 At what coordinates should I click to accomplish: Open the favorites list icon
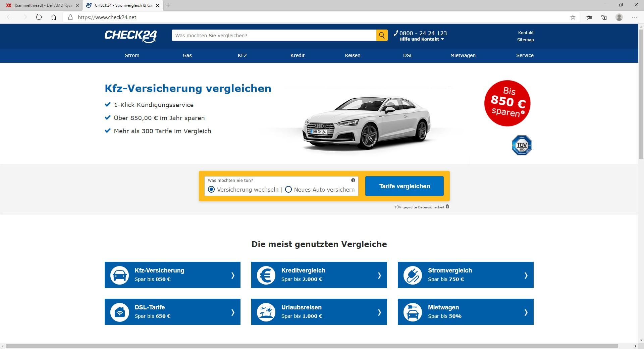(589, 17)
